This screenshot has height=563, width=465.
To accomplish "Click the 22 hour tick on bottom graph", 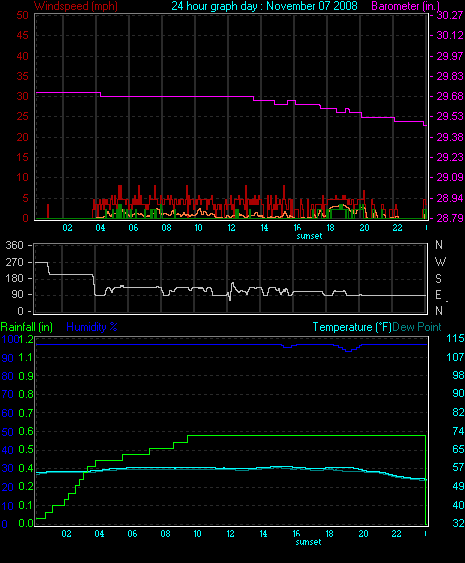I will point(396,534).
